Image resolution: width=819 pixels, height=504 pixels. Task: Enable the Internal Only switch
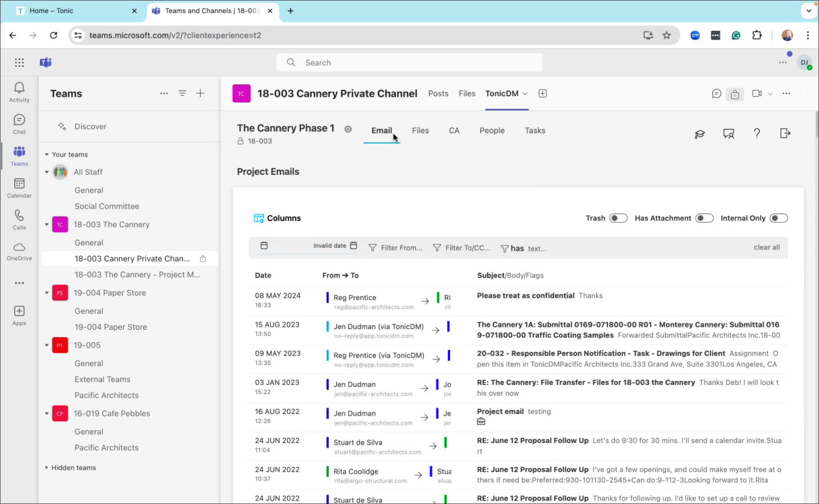pyautogui.click(x=779, y=218)
